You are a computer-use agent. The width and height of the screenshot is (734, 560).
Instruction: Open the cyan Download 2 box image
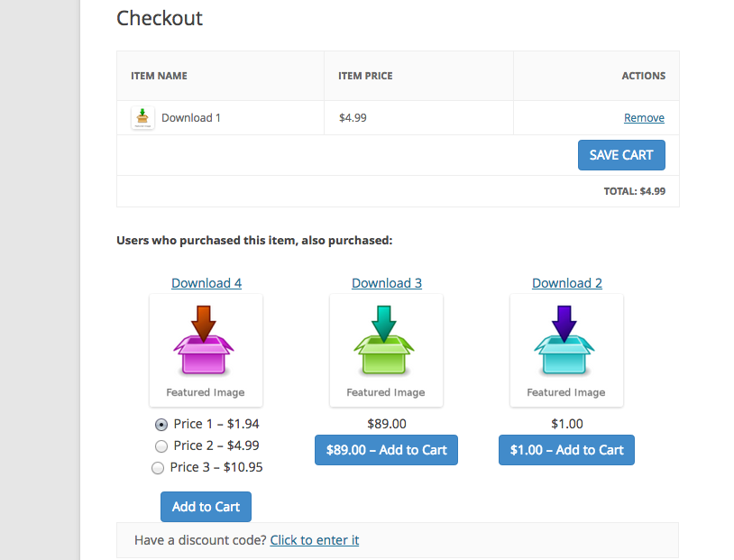566,343
